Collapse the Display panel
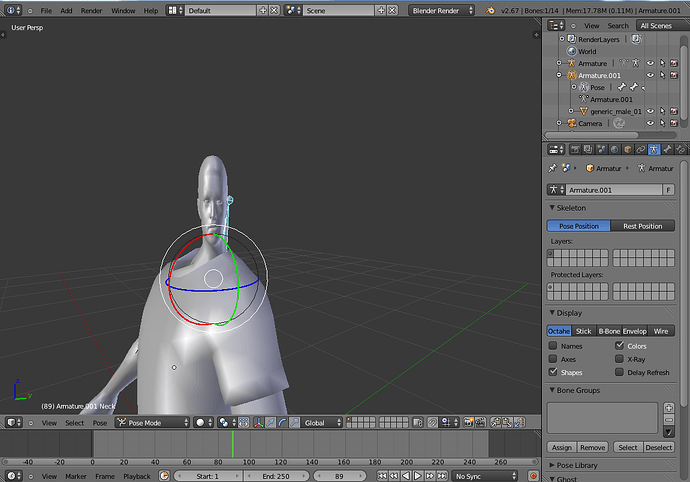690x482 pixels. point(552,313)
